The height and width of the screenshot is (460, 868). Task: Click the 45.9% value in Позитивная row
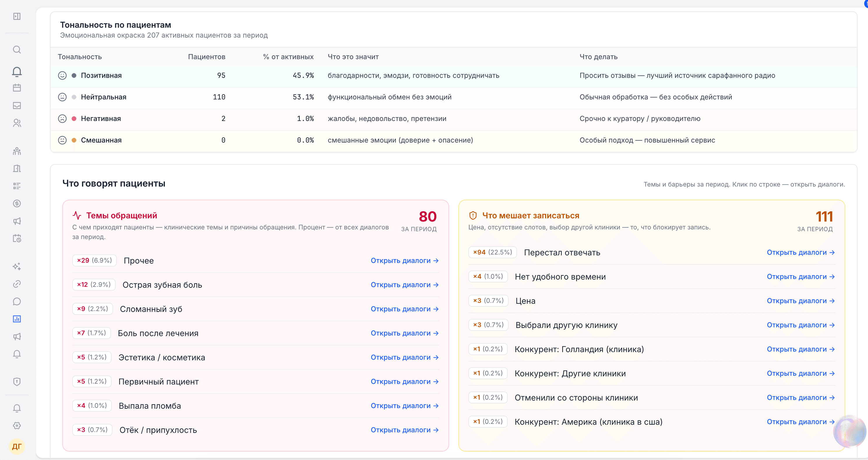click(x=303, y=76)
